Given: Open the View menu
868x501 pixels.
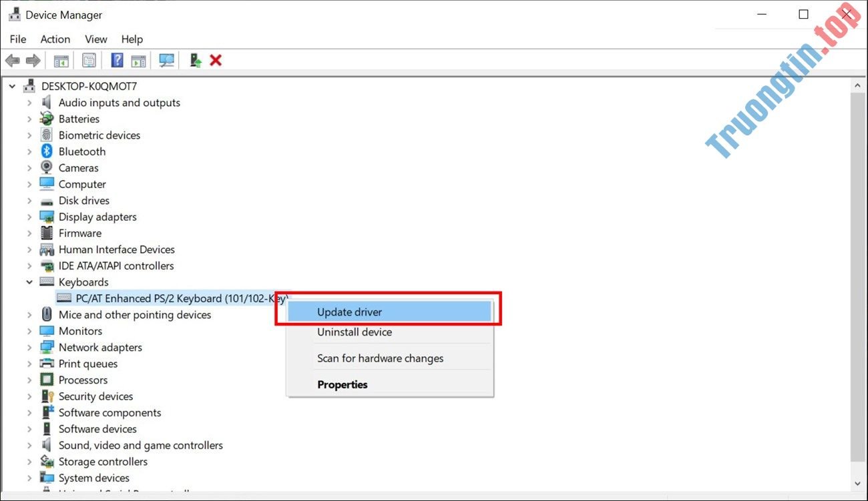Looking at the screenshot, I should [95, 39].
